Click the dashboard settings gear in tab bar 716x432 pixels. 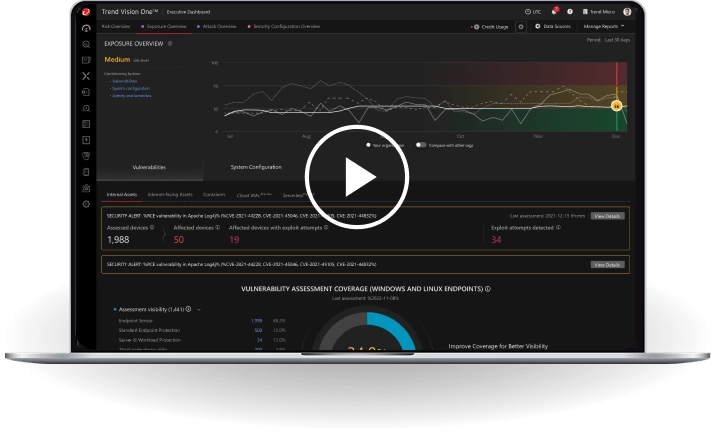(x=521, y=26)
